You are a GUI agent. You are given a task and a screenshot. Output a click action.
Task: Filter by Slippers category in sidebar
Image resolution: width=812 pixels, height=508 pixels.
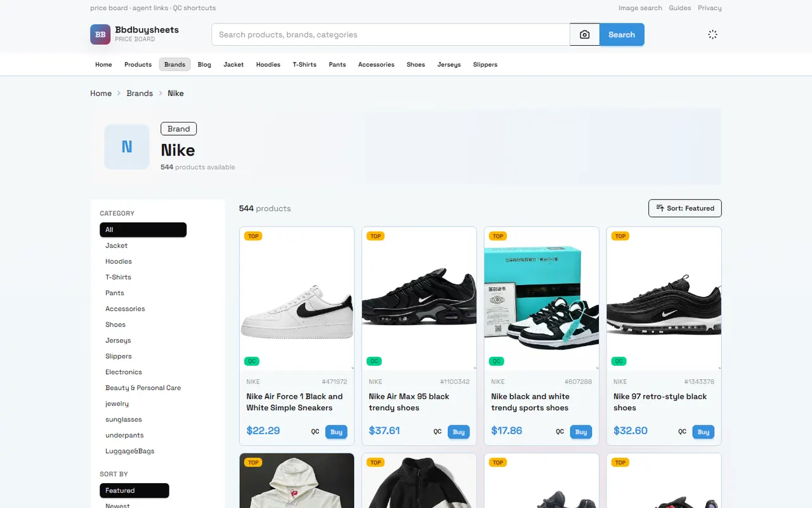pyautogui.click(x=119, y=356)
